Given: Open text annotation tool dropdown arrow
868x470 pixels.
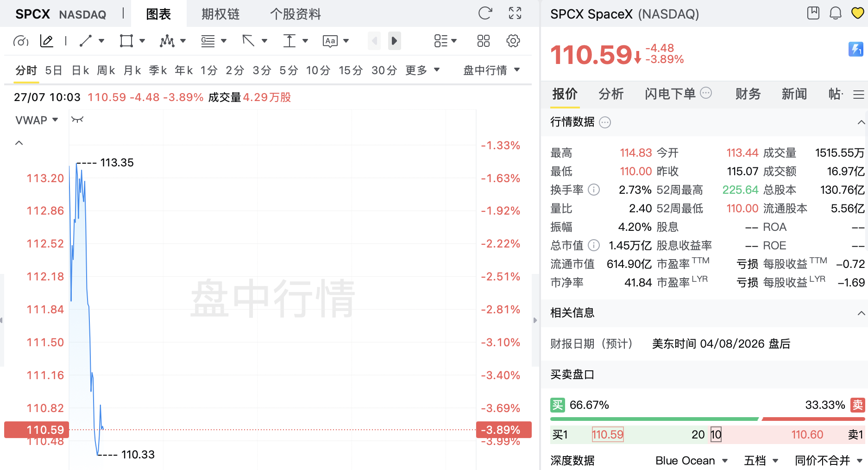Looking at the screenshot, I should coord(346,41).
